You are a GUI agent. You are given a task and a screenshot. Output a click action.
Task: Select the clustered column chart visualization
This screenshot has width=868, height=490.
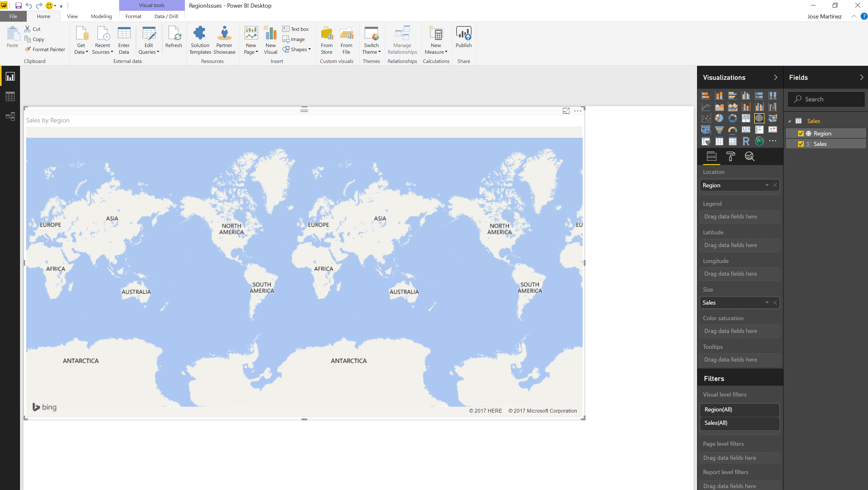coord(746,95)
